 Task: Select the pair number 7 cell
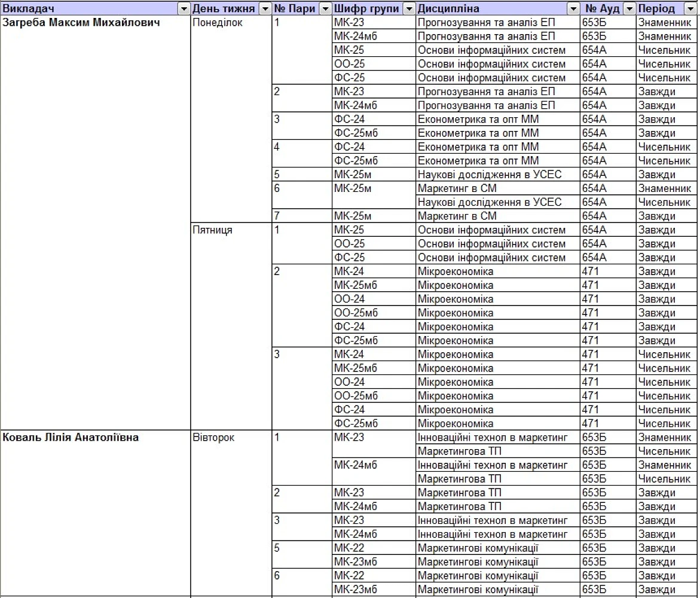point(277,216)
